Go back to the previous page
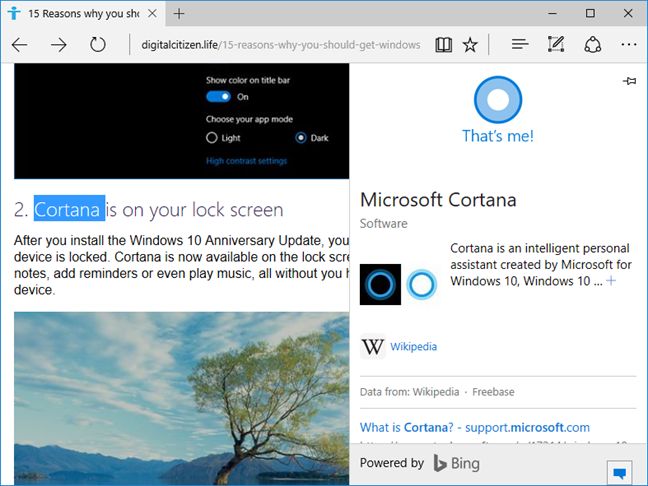648x486 pixels. (19, 45)
